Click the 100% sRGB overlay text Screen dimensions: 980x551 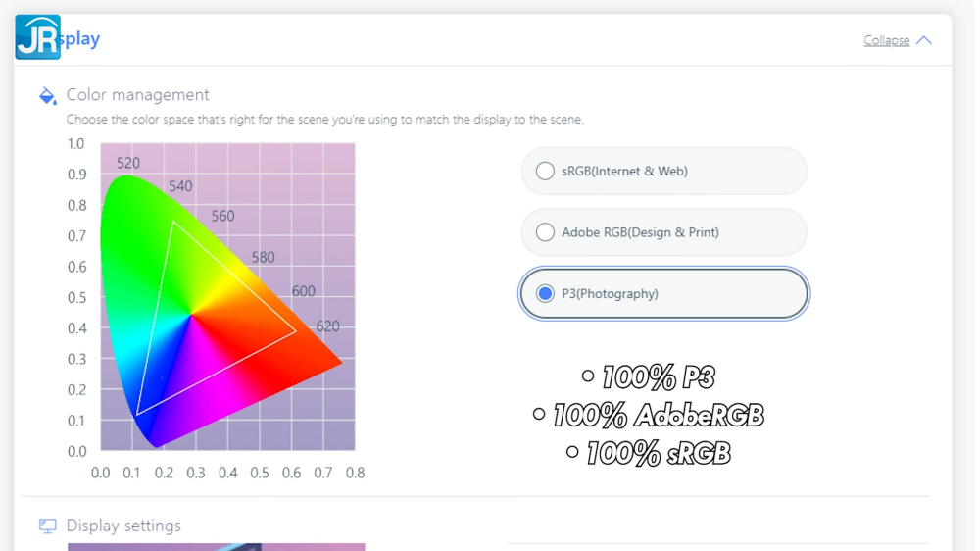(658, 453)
